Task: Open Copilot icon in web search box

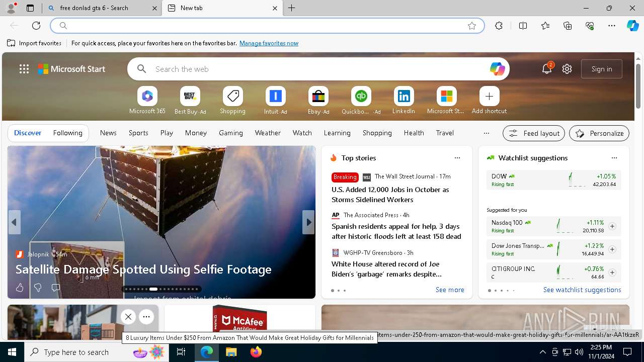Action: tap(497, 69)
